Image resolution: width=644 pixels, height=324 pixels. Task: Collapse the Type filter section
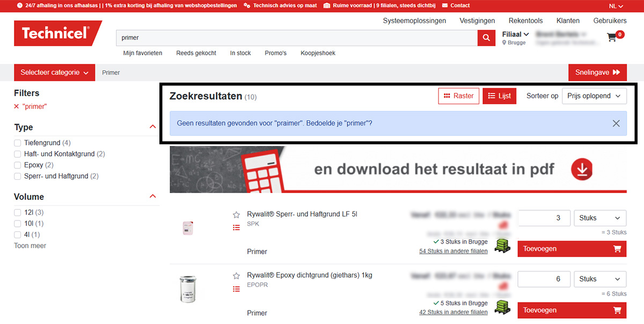[153, 127]
